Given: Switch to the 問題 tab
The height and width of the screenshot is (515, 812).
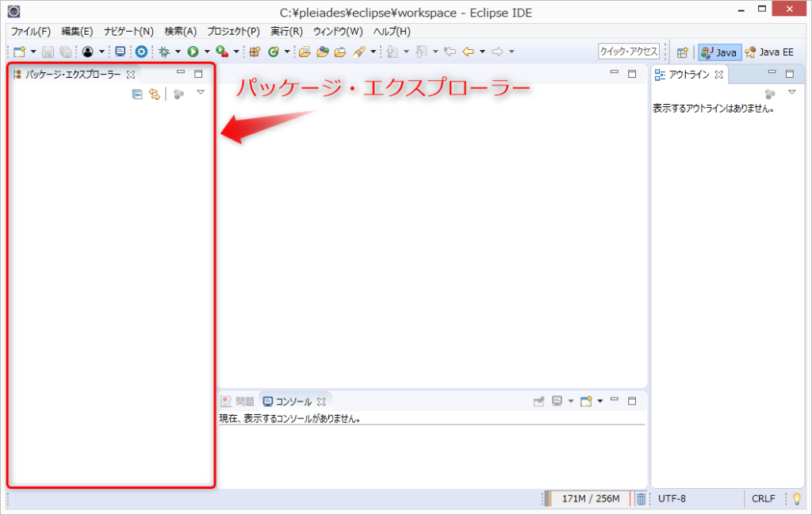Looking at the screenshot, I should (x=238, y=401).
